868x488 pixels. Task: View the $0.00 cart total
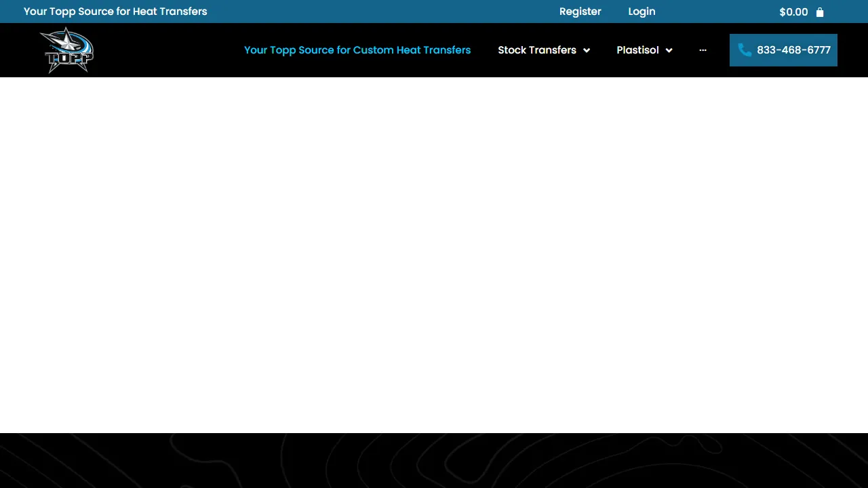[793, 12]
